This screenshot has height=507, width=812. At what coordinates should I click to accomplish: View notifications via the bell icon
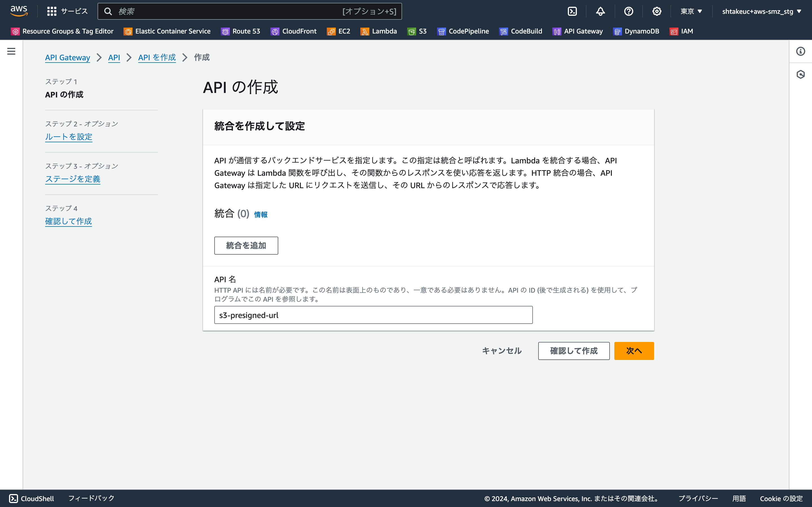coord(600,11)
